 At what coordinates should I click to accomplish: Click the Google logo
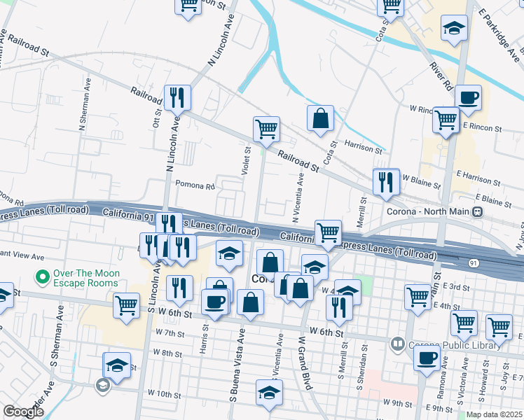click(x=24, y=412)
